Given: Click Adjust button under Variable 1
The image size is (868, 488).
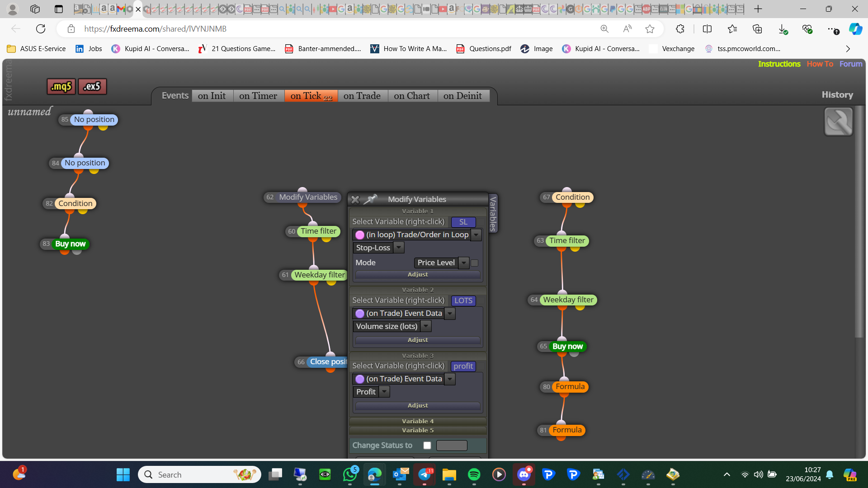Looking at the screenshot, I should [x=418, y=275].
